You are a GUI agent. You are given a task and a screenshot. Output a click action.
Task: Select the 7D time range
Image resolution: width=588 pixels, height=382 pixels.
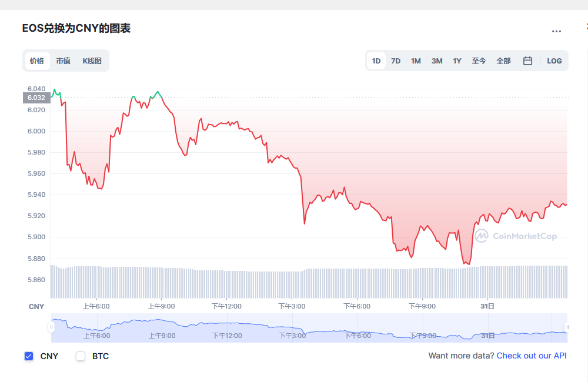pyautogui.click(x=396, y=61)
